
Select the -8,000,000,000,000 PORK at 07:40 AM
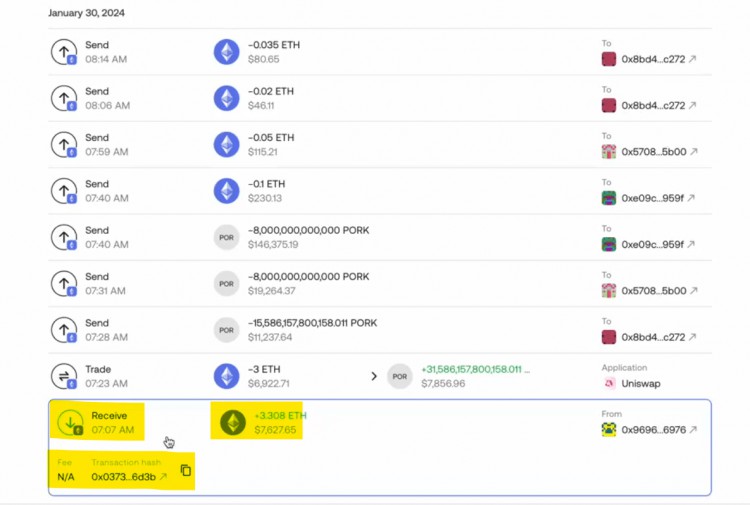[x=309, y=231]
